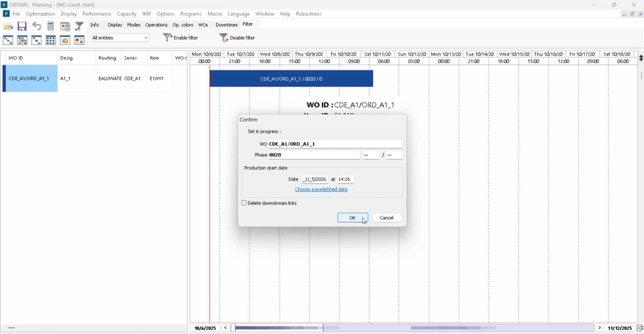644x334 pixels.
Task: Switch to the Info tab
Action: 95,25
